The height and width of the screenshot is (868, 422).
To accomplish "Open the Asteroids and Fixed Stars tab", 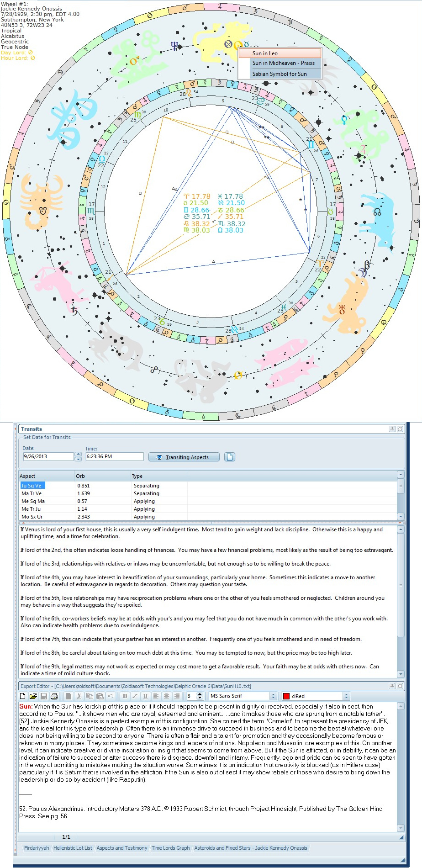I will 251,848.
